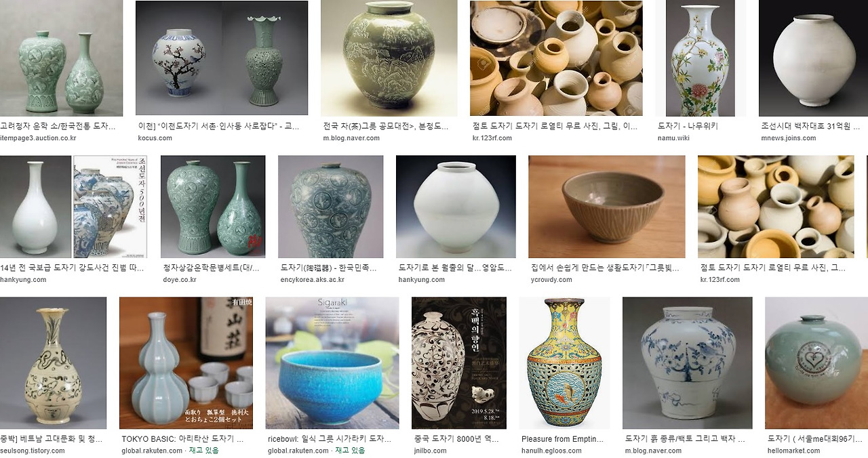Click the 'Pleasure from Emptin...' title link
Screen dimensions: 868x458
(x=562, y=439)
